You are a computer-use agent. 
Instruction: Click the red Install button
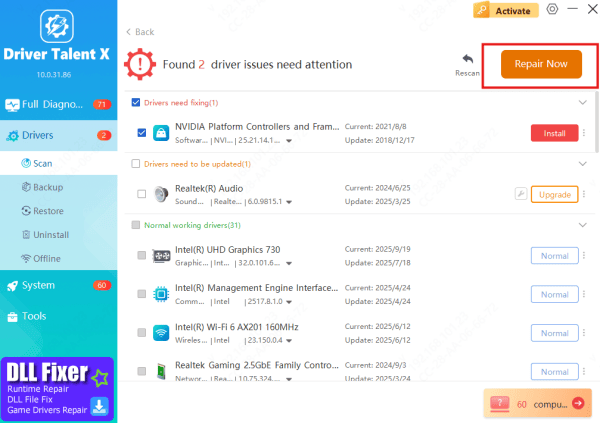pyautogui.click(x=554, y=133)
